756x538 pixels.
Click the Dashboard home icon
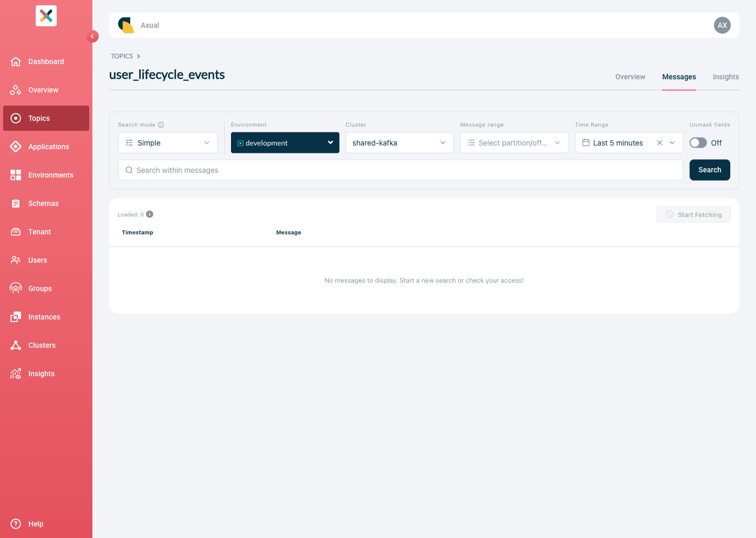[x=16, y=61]
